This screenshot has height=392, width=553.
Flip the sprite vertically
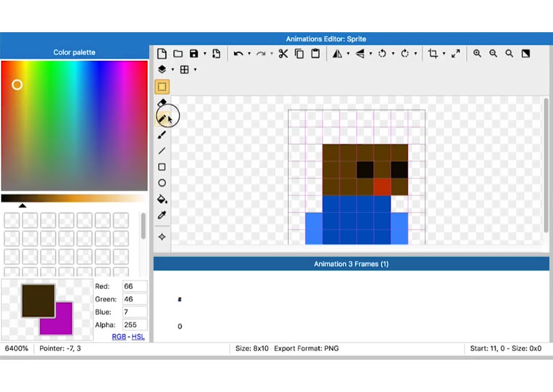[360, 54]
